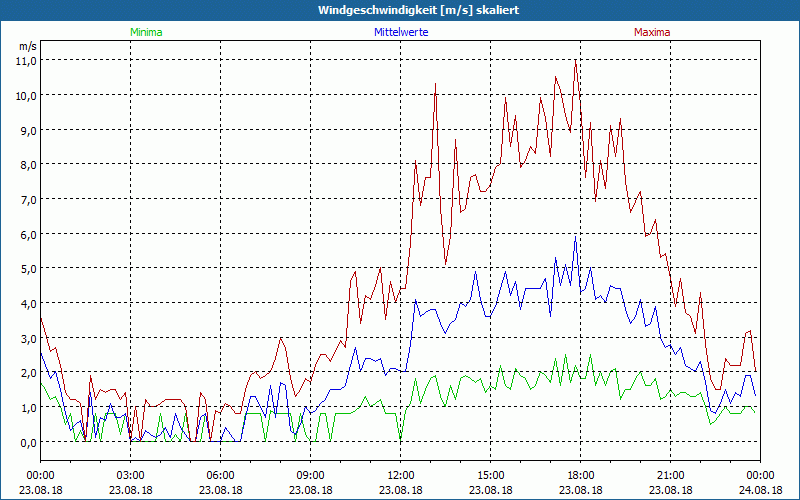The image size is (800, 500).
Task: Click the 0,0 y-axis tick label
Action: [24, 442]
